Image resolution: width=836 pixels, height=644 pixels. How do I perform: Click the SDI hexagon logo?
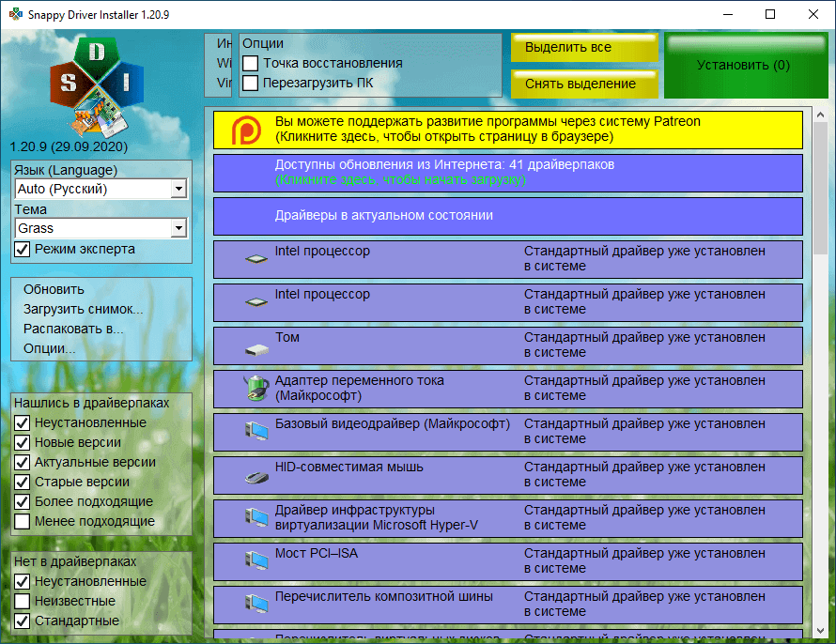coord(97,85)
